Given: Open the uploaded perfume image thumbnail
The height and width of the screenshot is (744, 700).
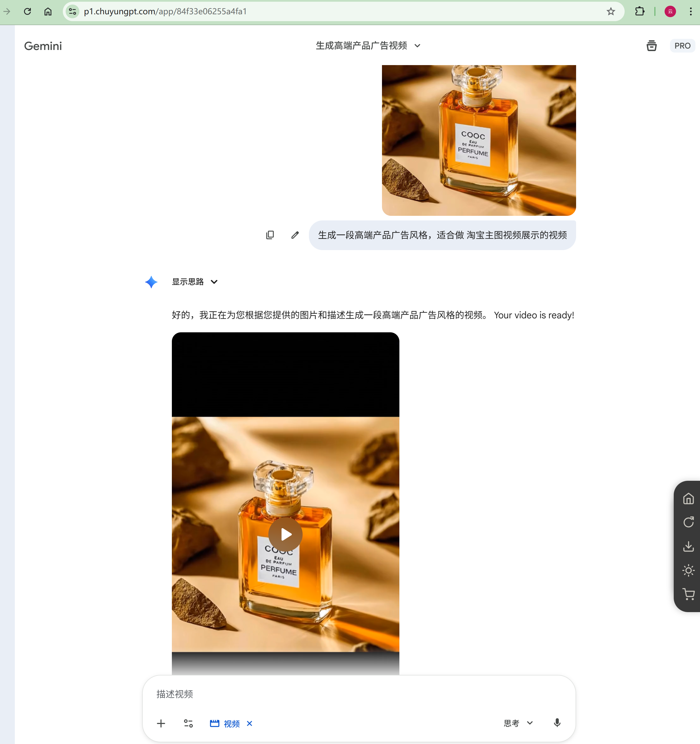Looking at the screenshot, I should point(478,140).
